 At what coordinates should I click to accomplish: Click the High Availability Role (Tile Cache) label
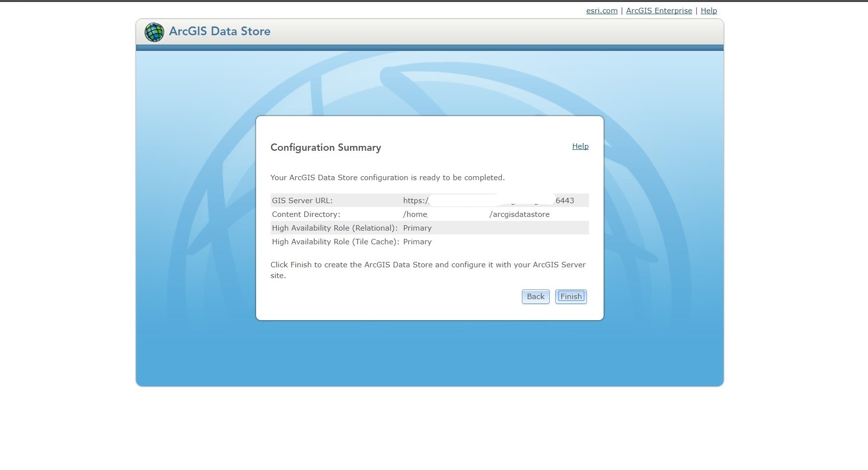(335, 242)
